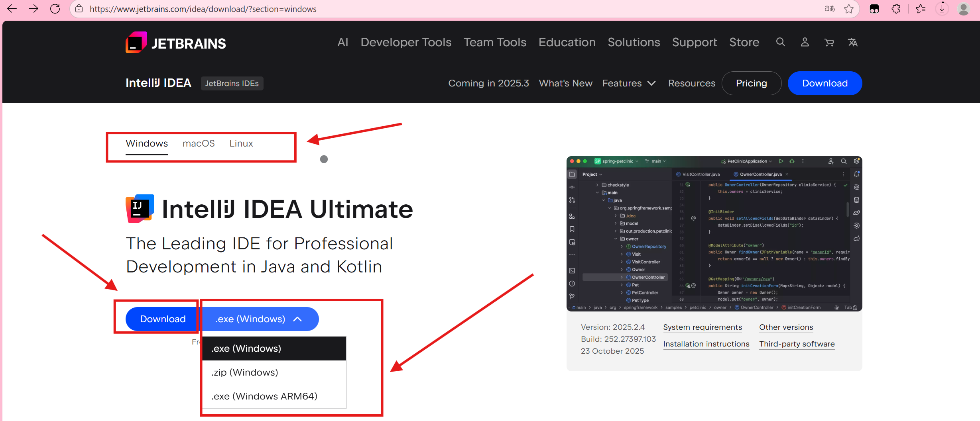This screenshot has height=421, width=980.
Task: Click the JetBrains IDEs badge
Action: pos(232,83)
